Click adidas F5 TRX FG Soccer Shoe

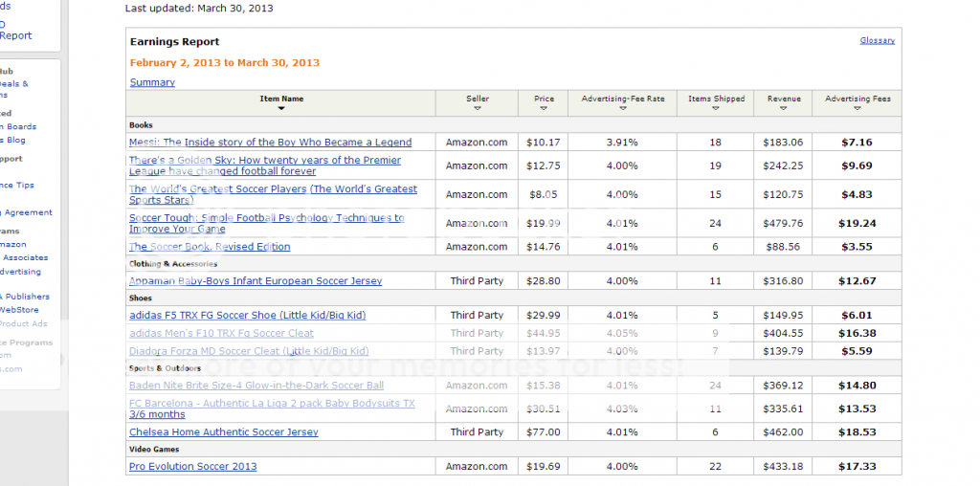tap(247, 315)
